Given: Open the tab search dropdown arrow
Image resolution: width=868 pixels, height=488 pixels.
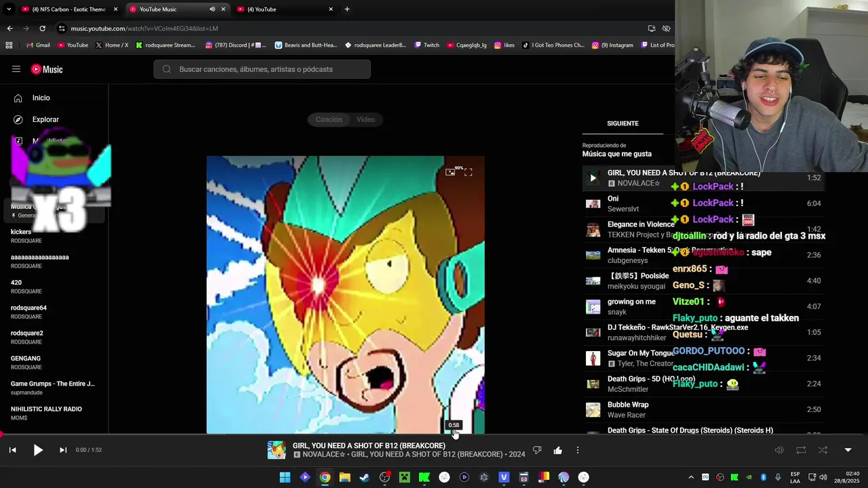Looking at the screenshot, I should coord(9,9).
